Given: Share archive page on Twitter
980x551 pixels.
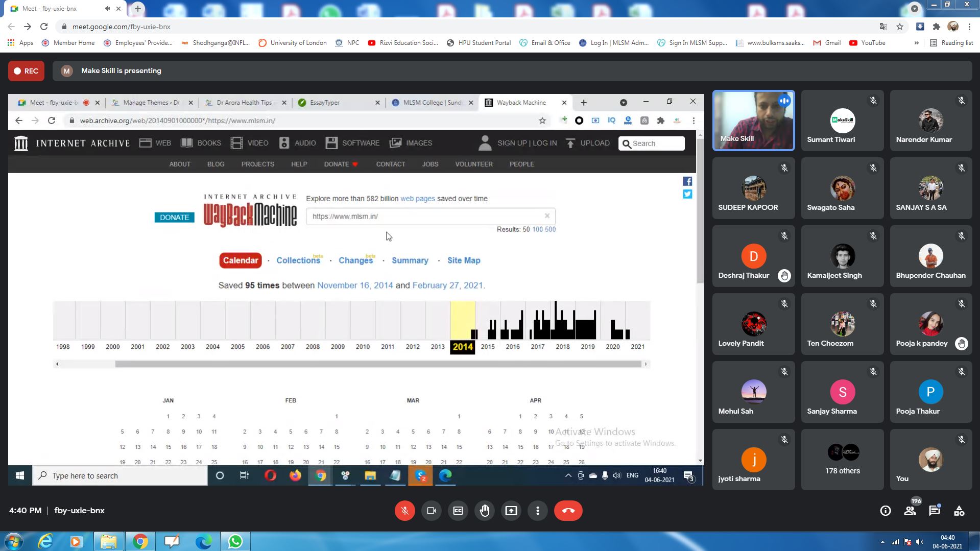Looking at the screenshot, I should (687, 194).
